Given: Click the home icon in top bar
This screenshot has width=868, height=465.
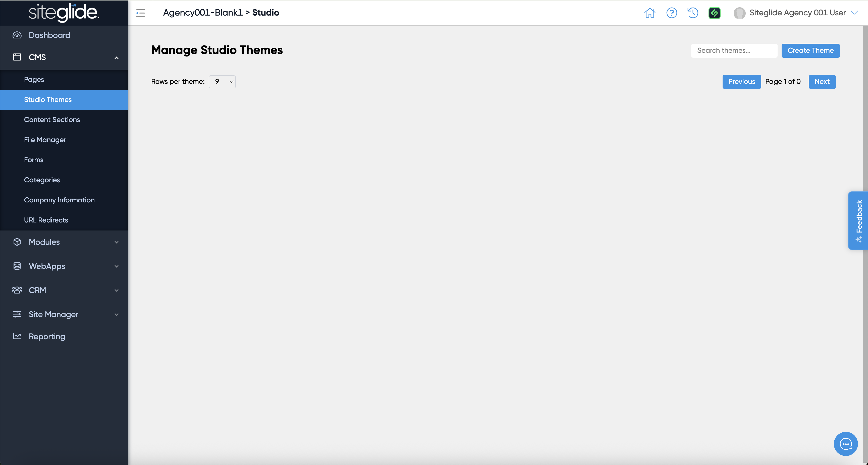Looking at the screenshot, I should click(650, 13).
